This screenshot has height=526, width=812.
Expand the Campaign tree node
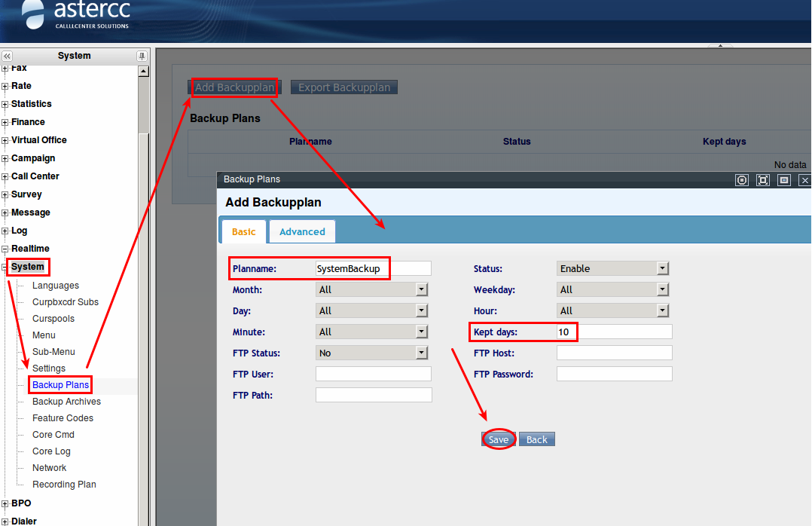(5, 158)
